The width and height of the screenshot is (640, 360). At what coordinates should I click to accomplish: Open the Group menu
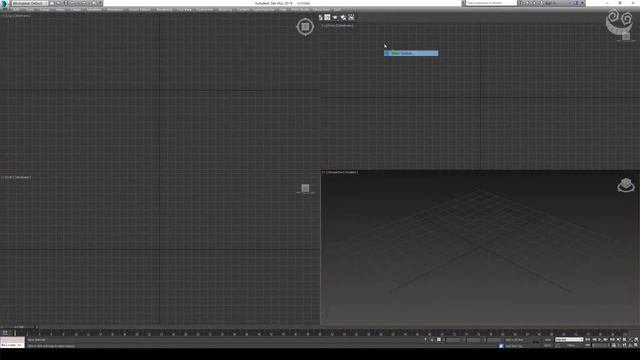[x=44, y=10]
